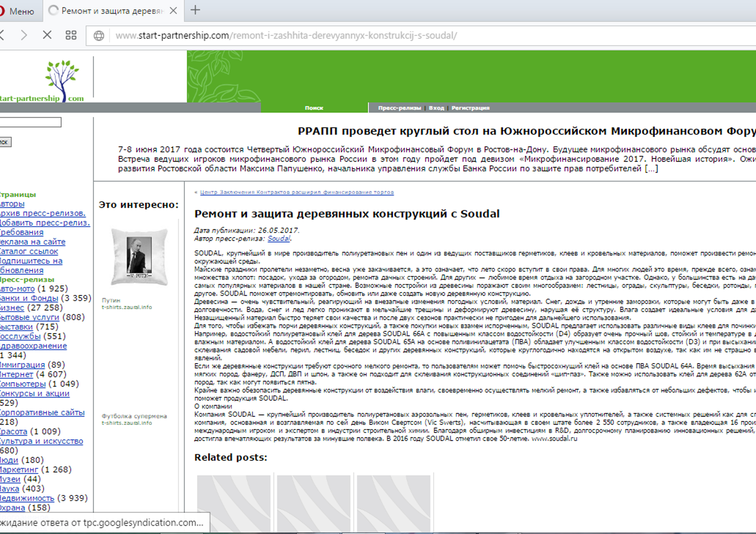The width and height of the screenshot is (756, 534).
Task: Open the Soudal author link
Action: 279,239
